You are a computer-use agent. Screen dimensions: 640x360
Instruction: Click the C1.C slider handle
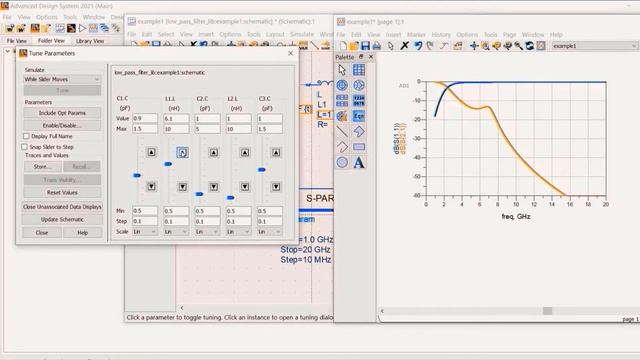[x=137, y=176]
